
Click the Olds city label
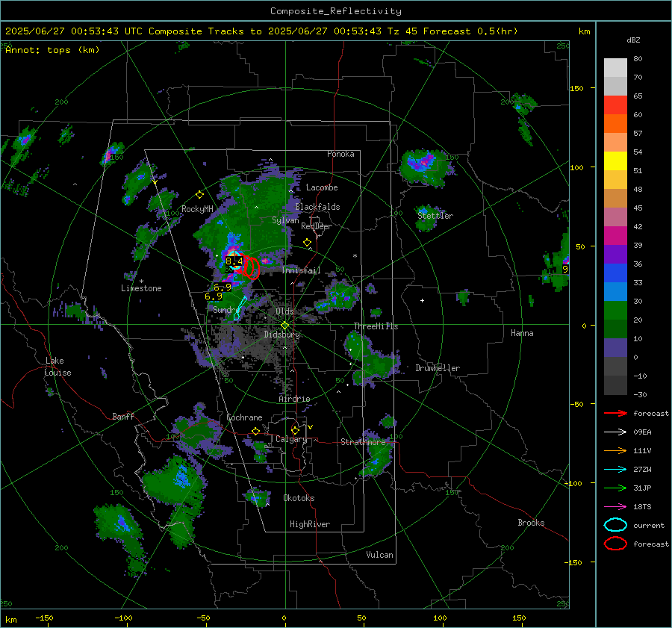pos(284,311)
